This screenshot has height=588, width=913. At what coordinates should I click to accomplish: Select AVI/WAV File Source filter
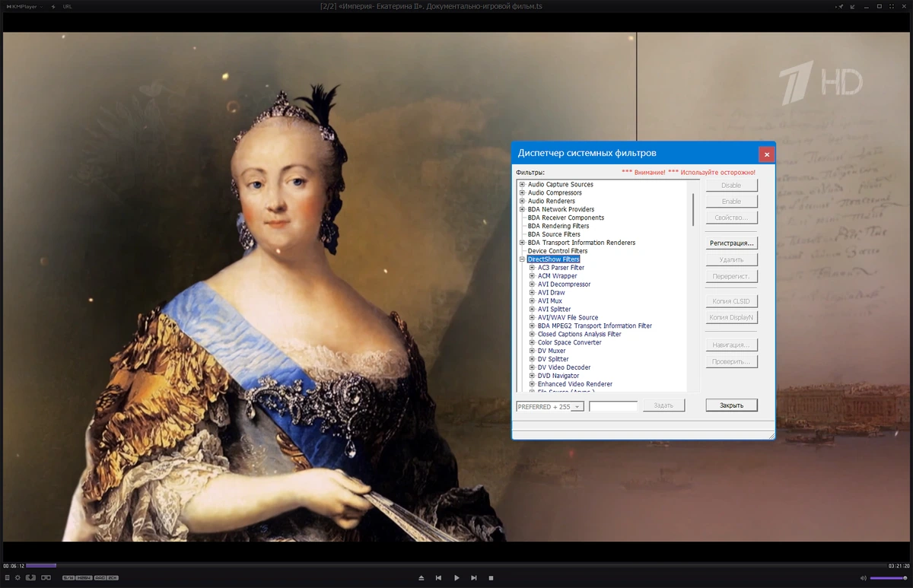point(568,318)
